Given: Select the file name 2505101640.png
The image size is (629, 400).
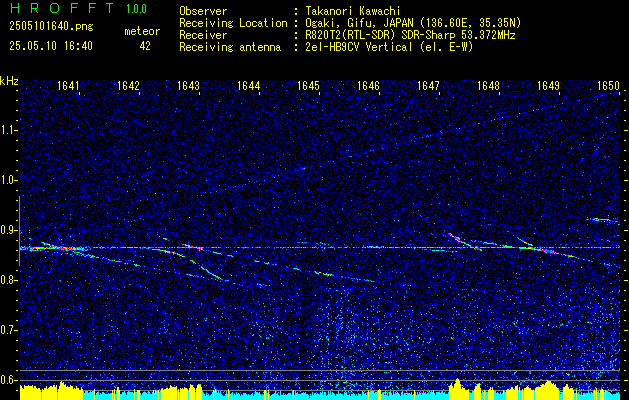Looking at the screenshot, I should coord(51,27).
